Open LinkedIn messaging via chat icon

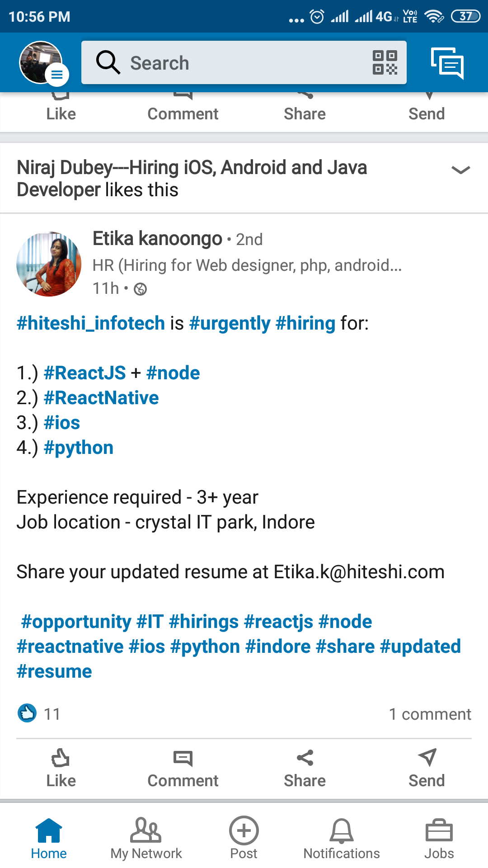448,63
